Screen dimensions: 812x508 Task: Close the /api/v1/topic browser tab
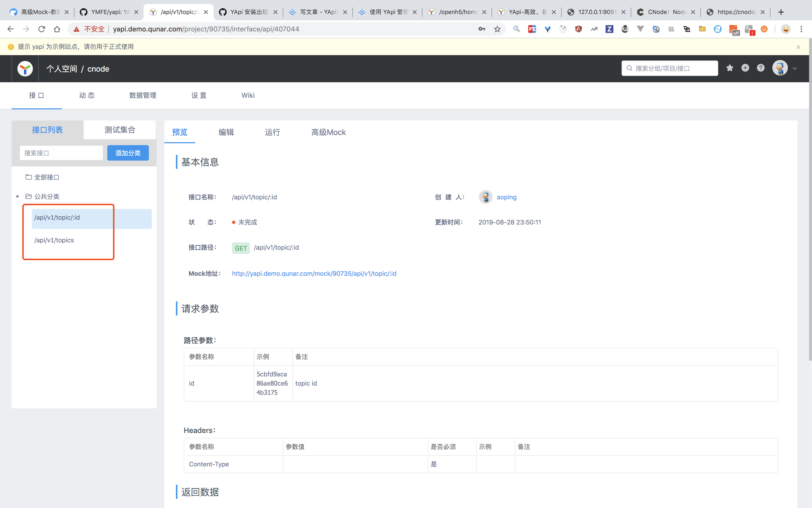coord(206,12)
